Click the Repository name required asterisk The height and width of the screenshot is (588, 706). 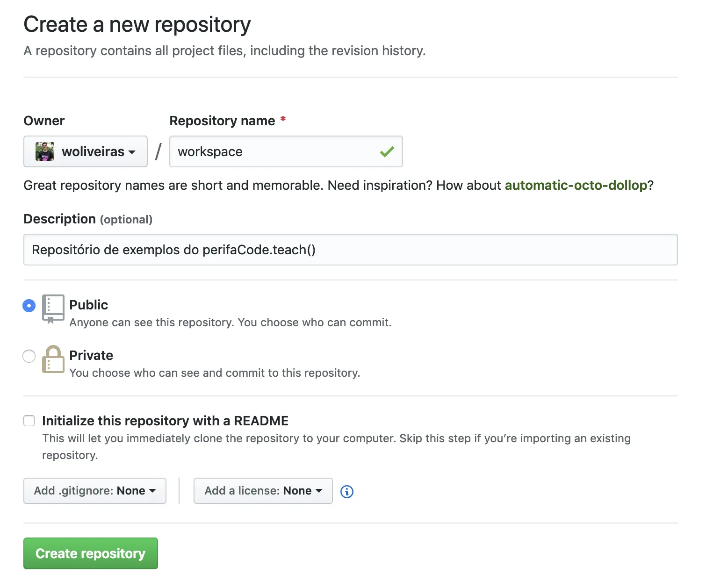click(283, 120)
